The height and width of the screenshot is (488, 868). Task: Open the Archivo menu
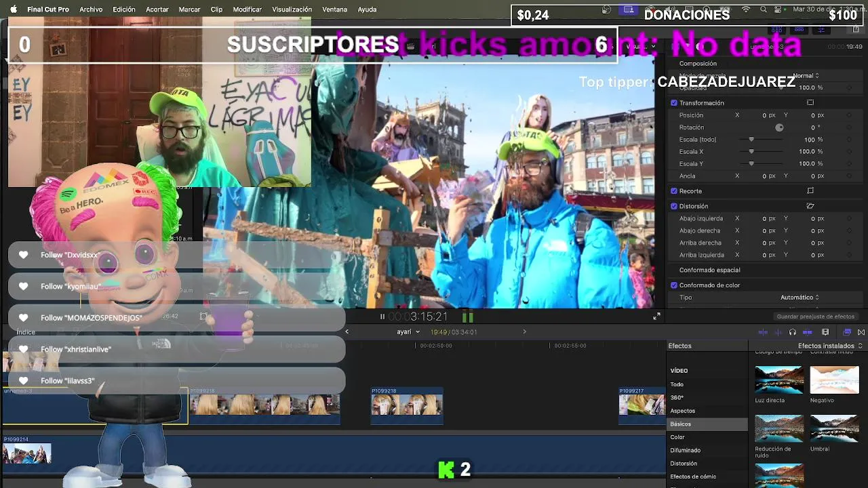click(91, 9)
